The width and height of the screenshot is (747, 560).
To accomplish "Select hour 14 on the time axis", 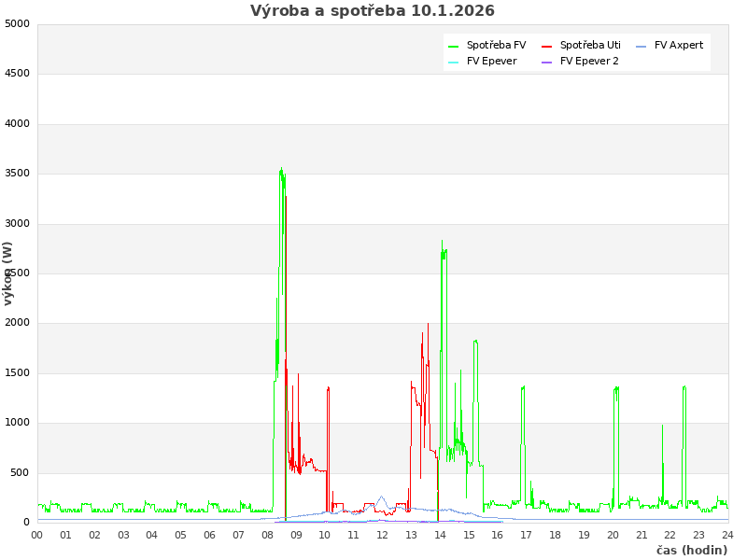I will (440, 535).
